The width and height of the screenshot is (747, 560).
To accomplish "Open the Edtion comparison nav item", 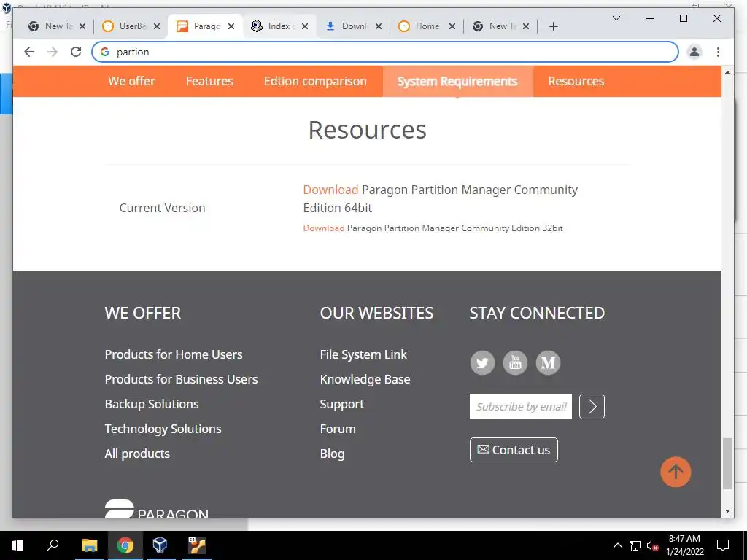I will point(315,81).
